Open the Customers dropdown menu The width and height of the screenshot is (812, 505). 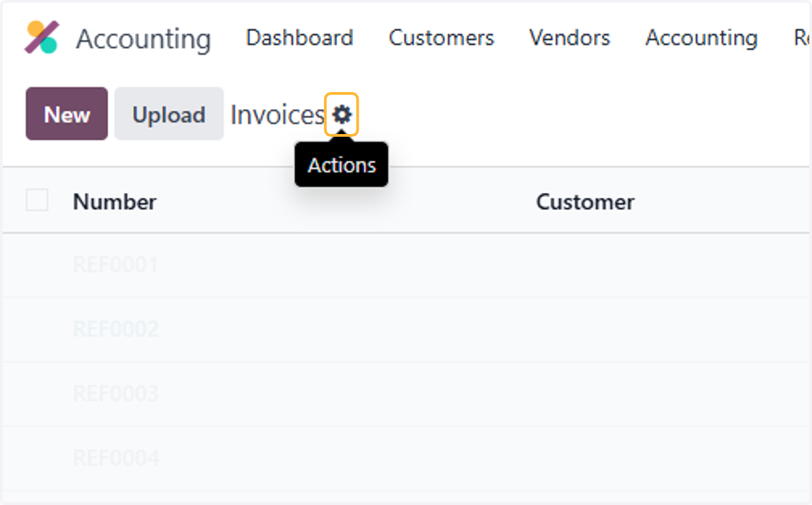tap(441, 37)
